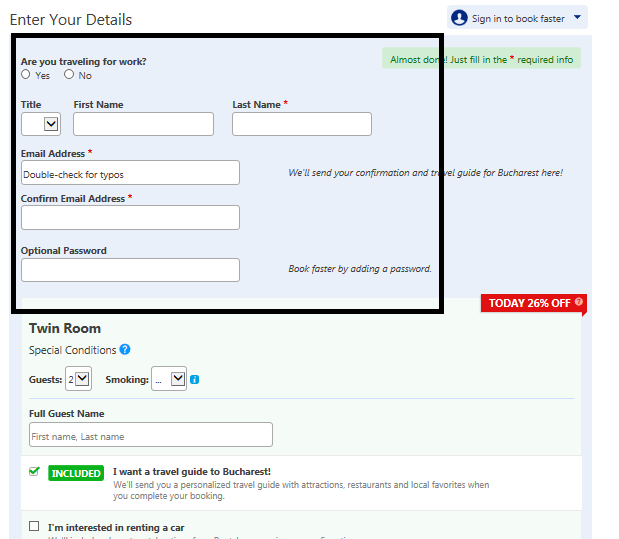Click the First Name input field
619x539 pixels.
point(143,124)
